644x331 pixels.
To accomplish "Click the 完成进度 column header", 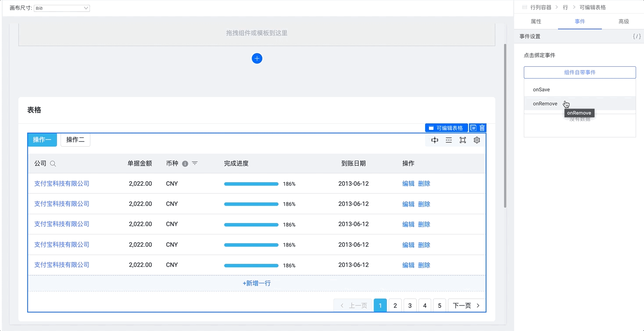I will (236, 163).
